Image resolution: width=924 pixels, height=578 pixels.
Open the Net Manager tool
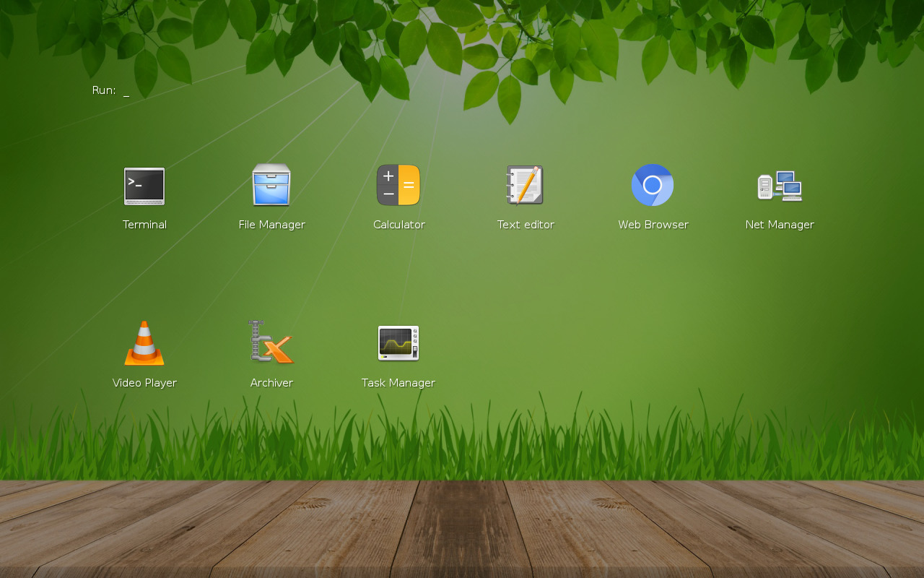(780, 185)
